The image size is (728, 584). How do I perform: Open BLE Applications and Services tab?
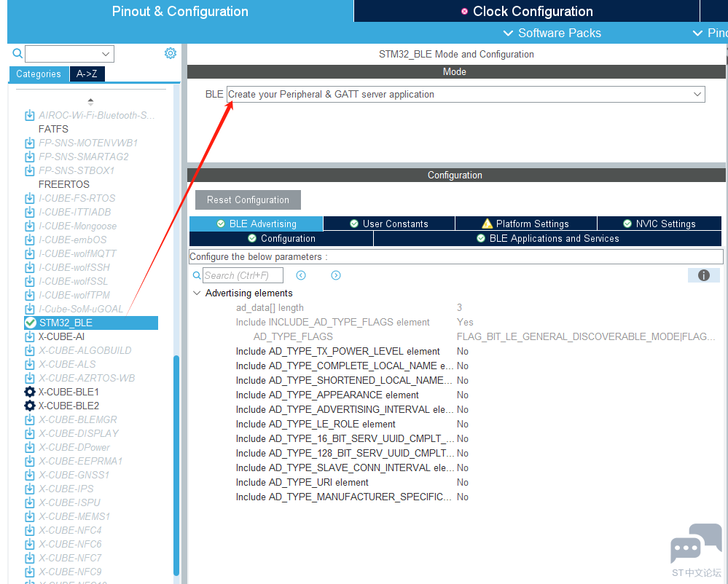coord(548,238)
